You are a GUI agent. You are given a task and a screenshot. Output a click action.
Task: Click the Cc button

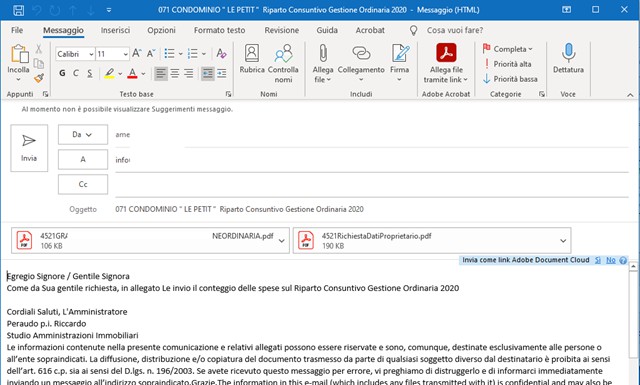click(x=83, y=184)
